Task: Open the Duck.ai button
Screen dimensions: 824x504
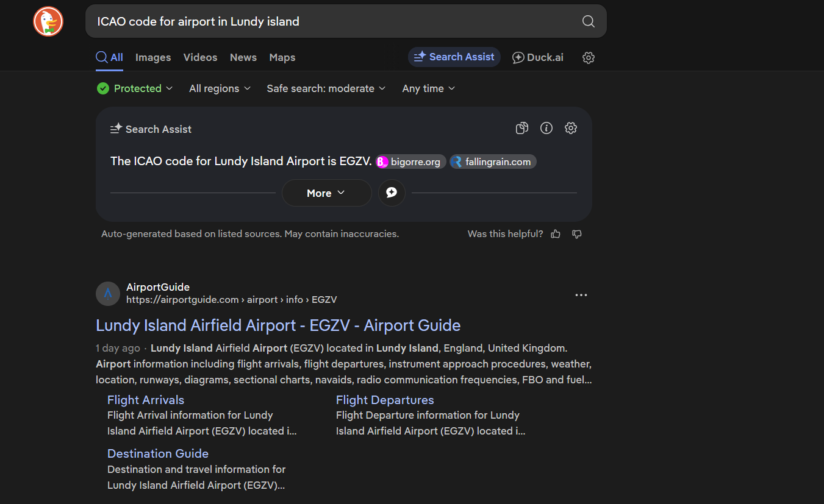Action: coord(537,57)
